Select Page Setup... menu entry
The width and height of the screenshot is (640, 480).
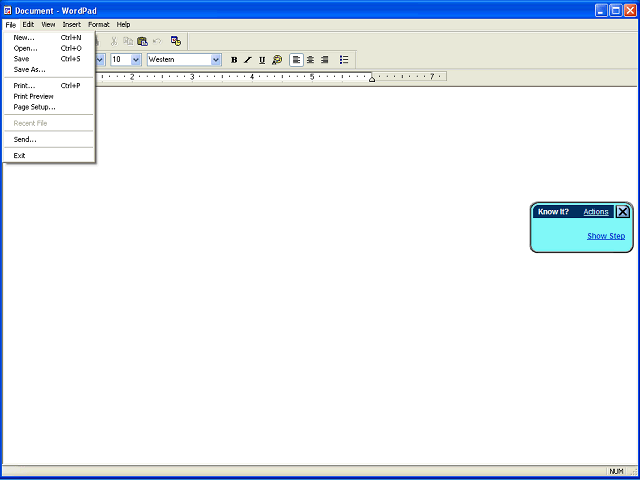point(49,107)
